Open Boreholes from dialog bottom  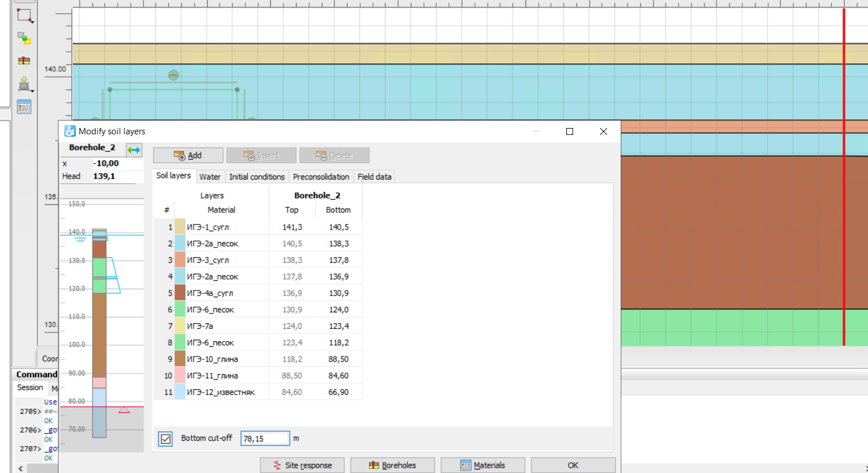pos(392,465)
